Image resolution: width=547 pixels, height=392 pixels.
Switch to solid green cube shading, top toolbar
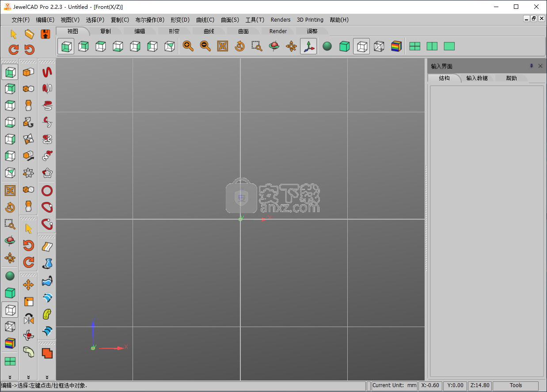(344, 46)
